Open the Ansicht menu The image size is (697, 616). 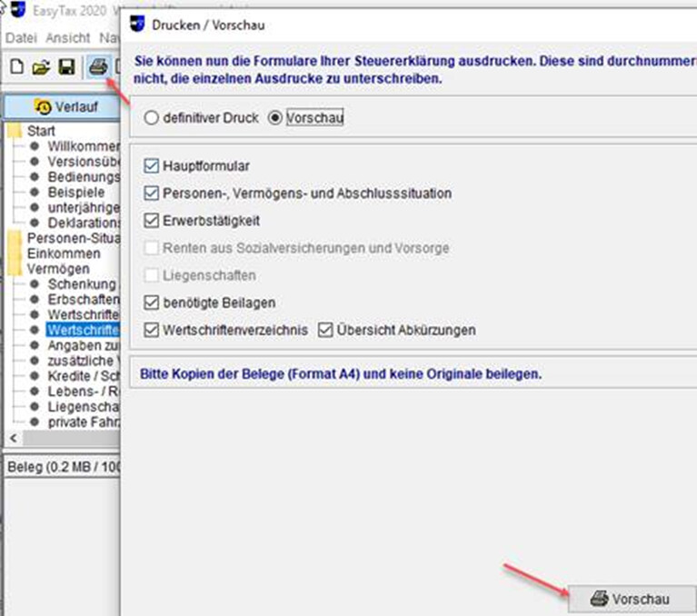[68, 38]
